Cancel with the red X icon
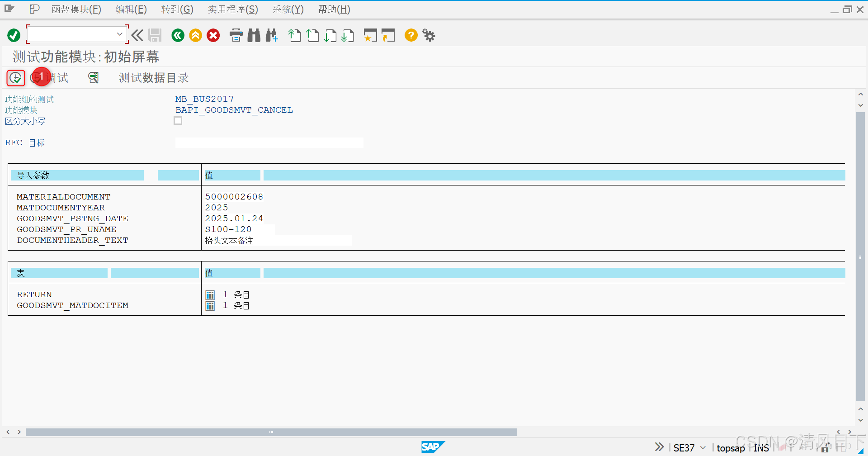Screen dimensions: 868x456 [213, 35]
